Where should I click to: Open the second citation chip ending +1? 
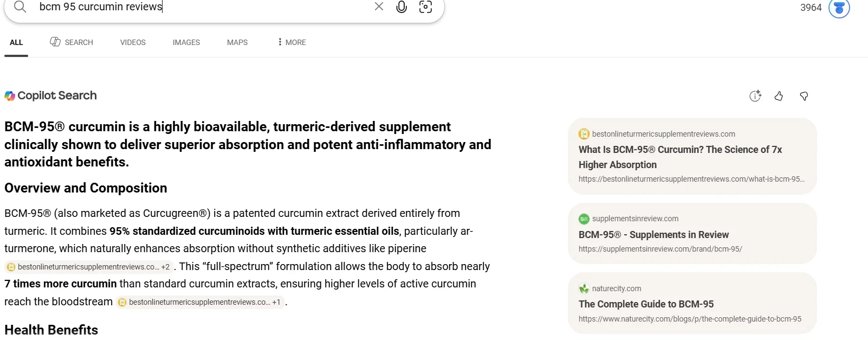pos(200,302)
